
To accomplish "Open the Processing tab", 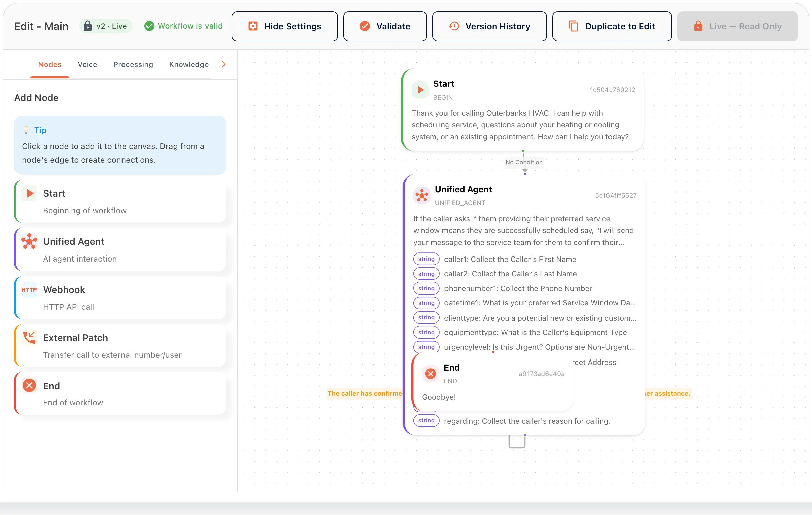I will (133, 64).
